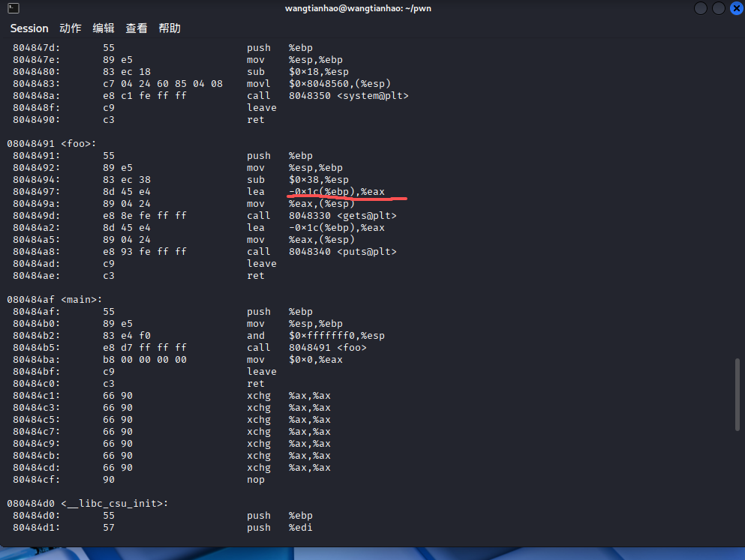Click the call 8048340 <puts@plt> operand

[x=343, y=252]
